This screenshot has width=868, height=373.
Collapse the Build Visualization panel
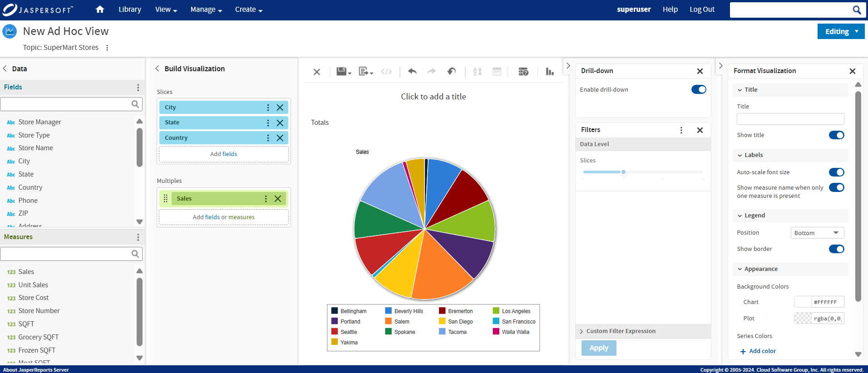[157, 69]
